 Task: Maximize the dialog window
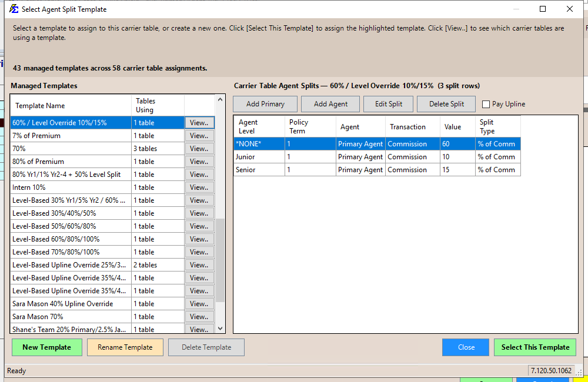click(542, 9)
